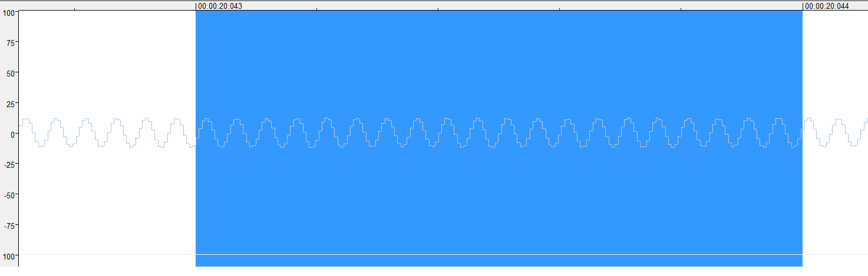Click the 0 amplitude scale label
The height and width of the screenshot is (276, 868).
pyautogui.click(x=12, y=134)
